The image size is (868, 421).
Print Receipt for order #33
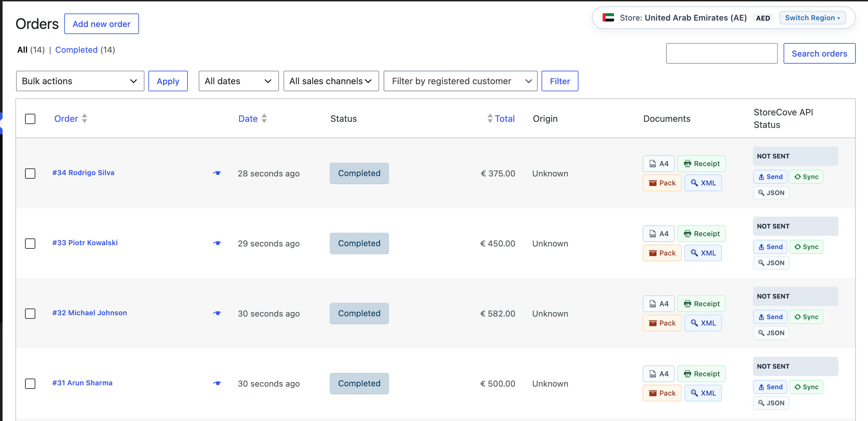(701, 234)
